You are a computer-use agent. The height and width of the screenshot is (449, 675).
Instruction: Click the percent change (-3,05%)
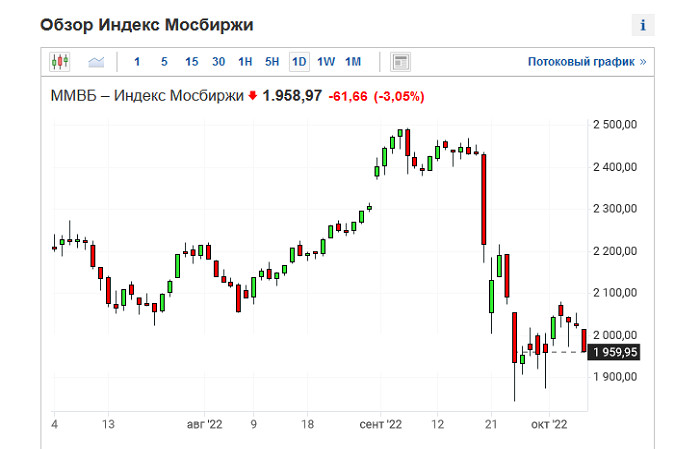(399, 96)
